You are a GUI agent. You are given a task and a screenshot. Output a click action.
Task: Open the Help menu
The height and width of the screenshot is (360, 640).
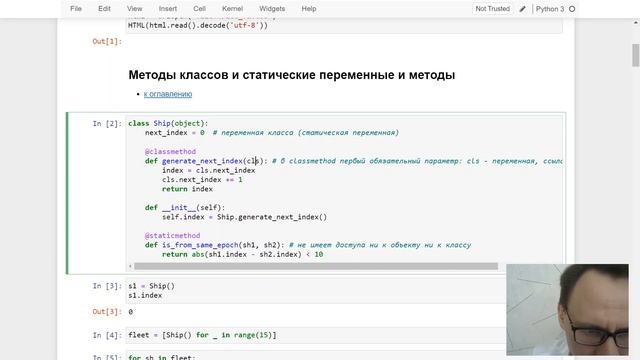pos(309,9)
